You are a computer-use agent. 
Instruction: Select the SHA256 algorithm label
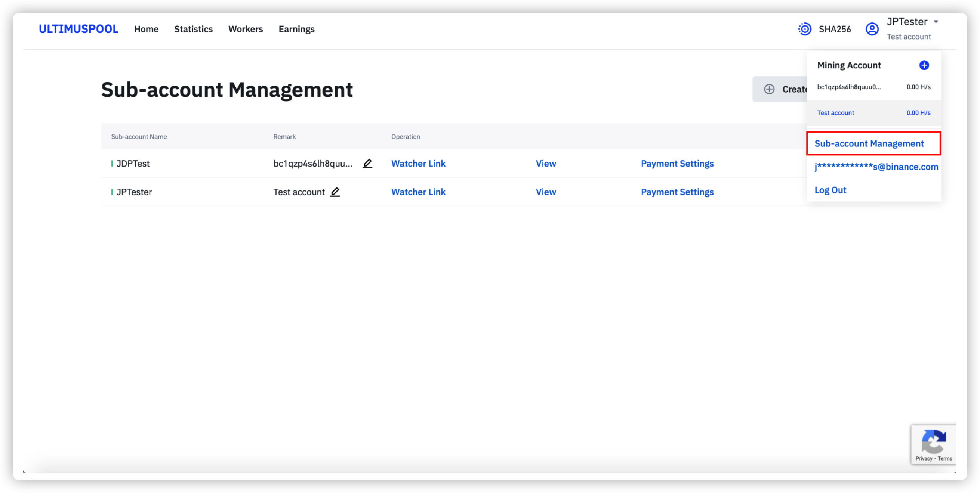pyautogui.click(x=835, y=29)
